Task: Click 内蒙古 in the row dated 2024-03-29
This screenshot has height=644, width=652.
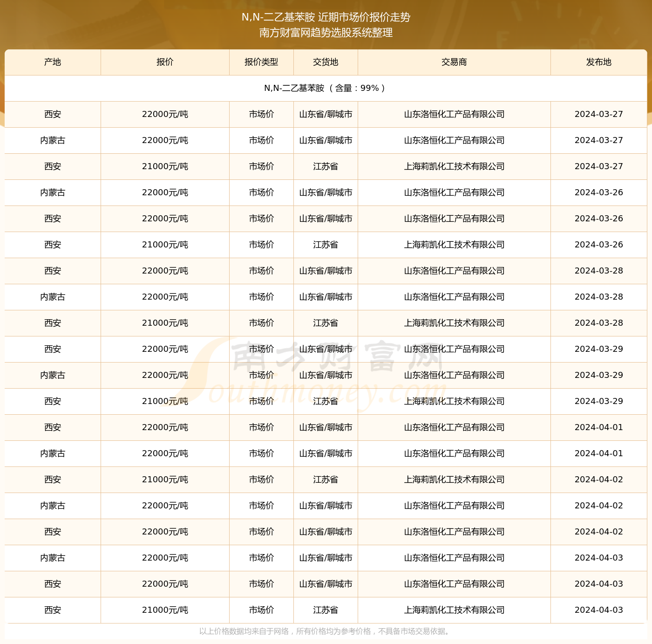Action: point(53,375)
